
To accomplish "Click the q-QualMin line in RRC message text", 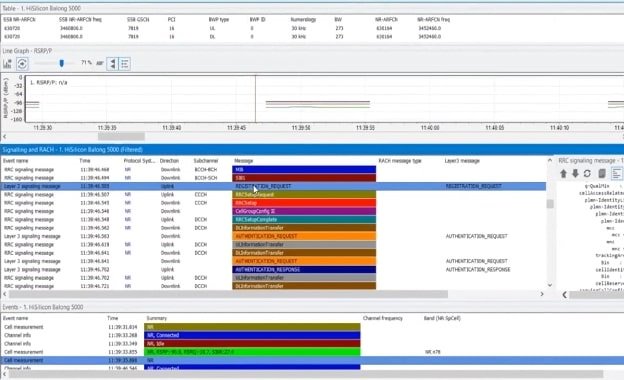I will 597,186.
